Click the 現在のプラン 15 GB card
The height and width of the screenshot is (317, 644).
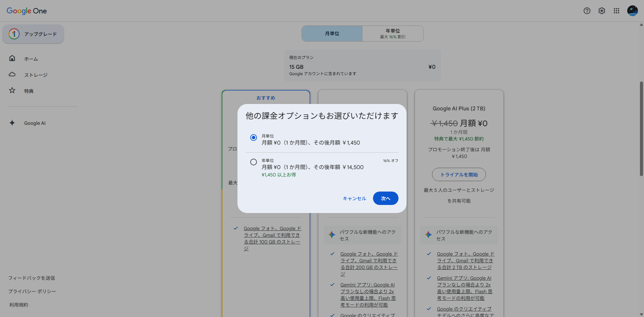pos(362,66)
